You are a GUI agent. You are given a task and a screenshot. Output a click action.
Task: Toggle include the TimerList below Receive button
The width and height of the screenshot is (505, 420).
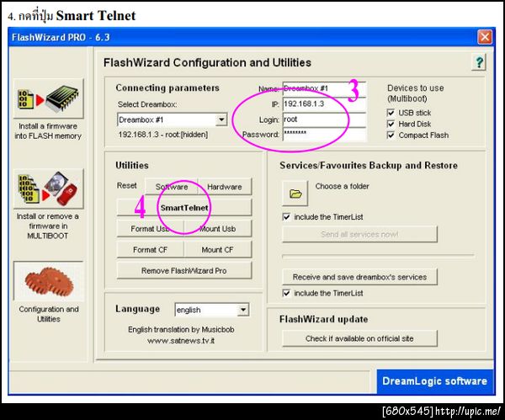click(x=286, y=293)
